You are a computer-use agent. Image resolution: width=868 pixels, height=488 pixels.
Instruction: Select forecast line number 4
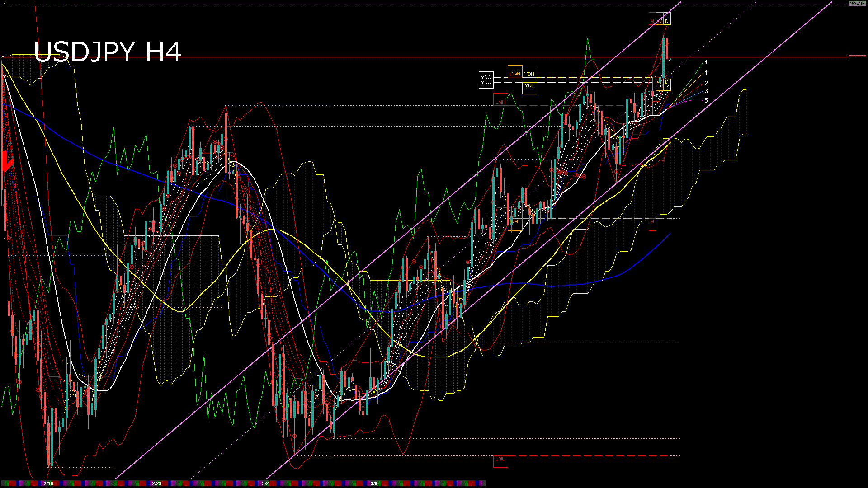706,62
